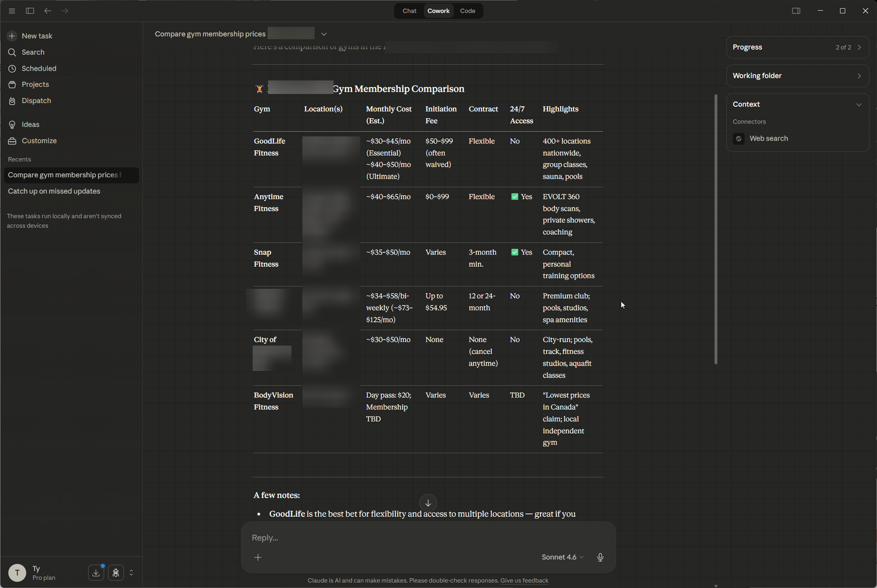Viewport: 877px width, 588px height.
Task: Click the plus attach icon in reply box
Action: coord(258,557)
